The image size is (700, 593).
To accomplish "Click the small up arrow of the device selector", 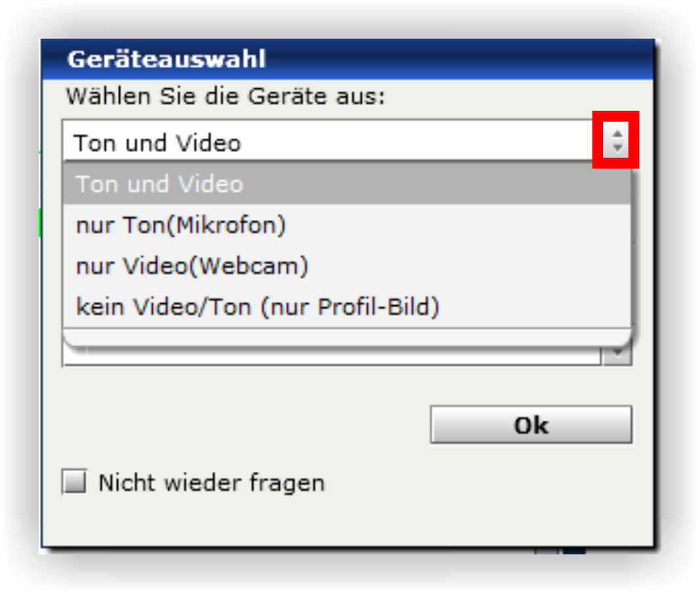I will [617, 134].
